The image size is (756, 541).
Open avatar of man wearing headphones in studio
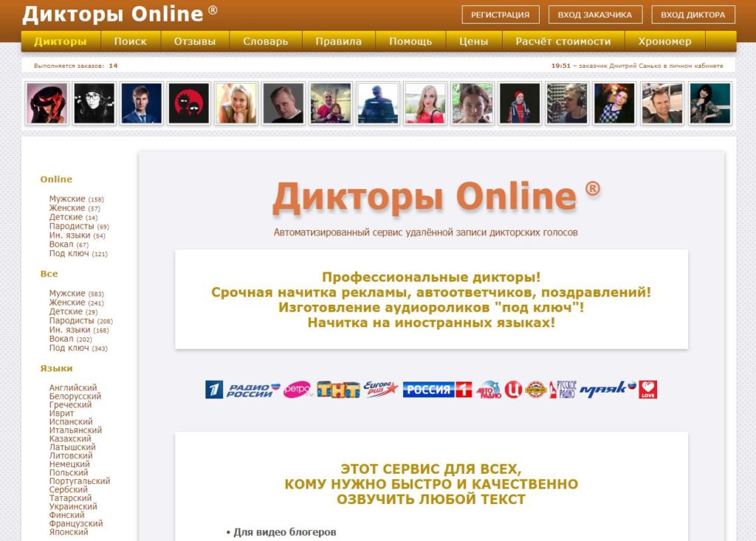(x=568, y=103)
